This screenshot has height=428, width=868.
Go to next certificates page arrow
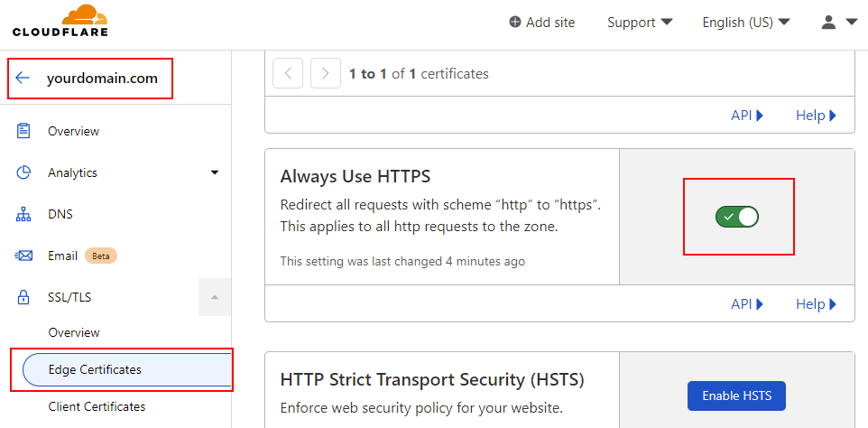[x=325, y=74]
